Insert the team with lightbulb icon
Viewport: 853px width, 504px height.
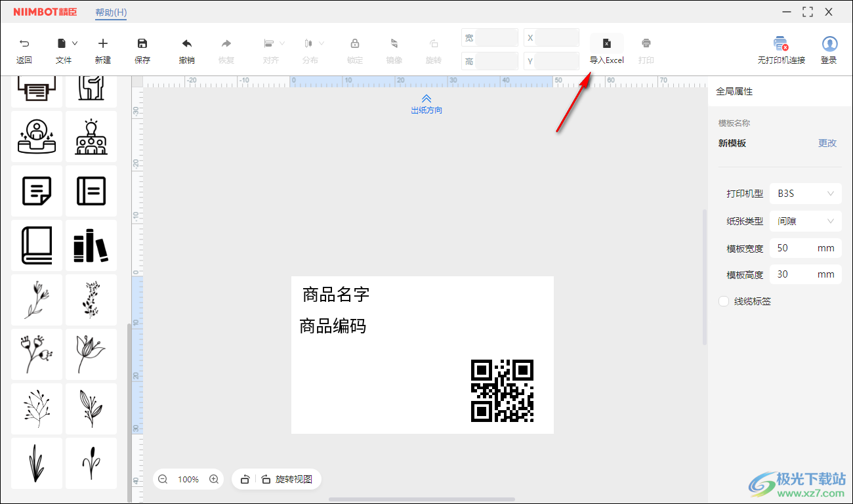pos(91,136)
